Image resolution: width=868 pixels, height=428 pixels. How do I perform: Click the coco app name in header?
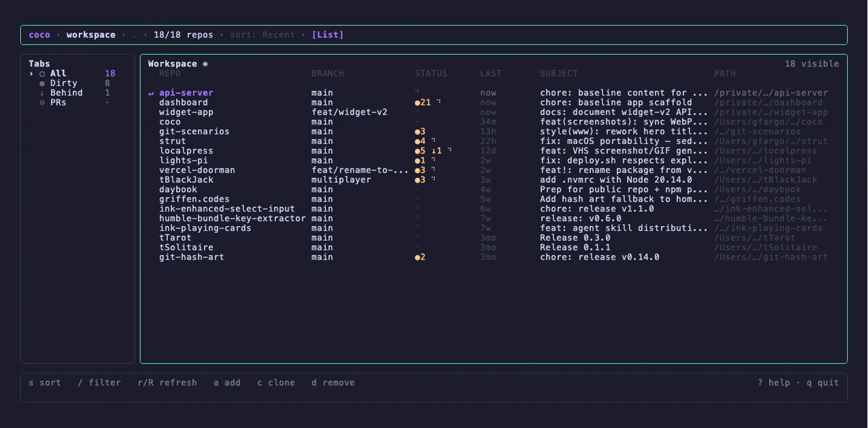(x=39, y=35)
